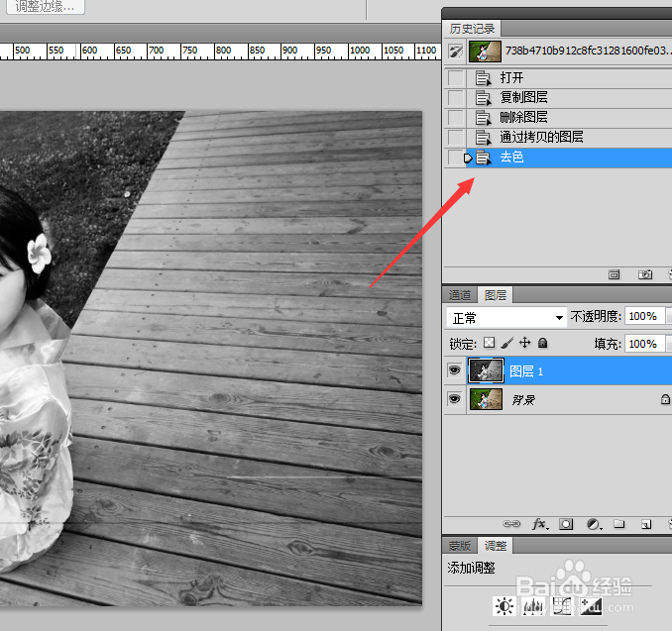This screenshot has width=672, height=631.
Task: Click history step icon next to 通过拷贝的图层
Action: 483,137
